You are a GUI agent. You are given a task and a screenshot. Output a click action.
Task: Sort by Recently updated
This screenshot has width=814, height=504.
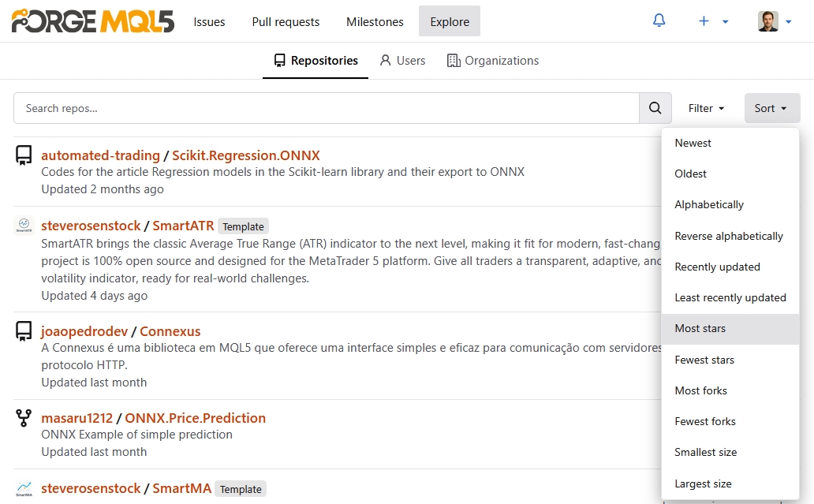(x=730, y=267)
